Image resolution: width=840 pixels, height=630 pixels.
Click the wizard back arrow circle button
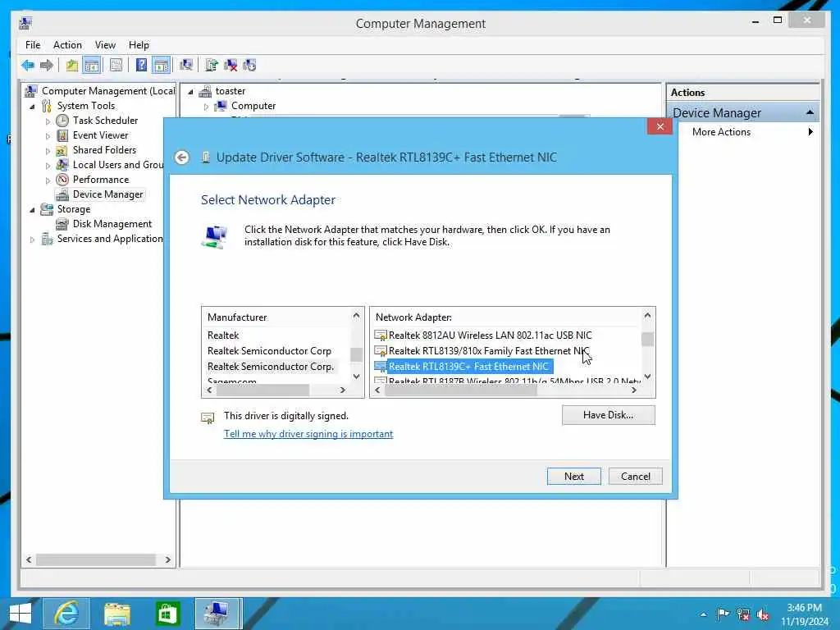[x=182, y=157]
